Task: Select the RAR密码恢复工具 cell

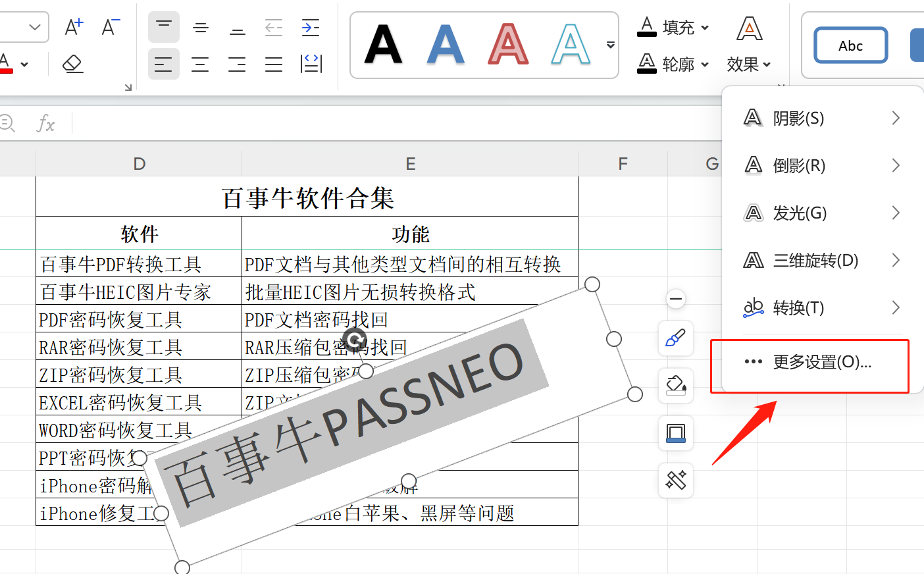Action: [139, 346]
